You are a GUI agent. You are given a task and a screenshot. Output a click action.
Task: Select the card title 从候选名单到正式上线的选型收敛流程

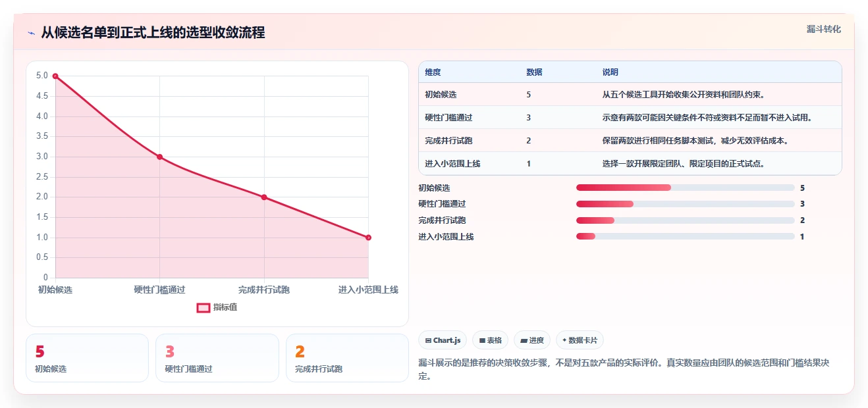(153, 32)
